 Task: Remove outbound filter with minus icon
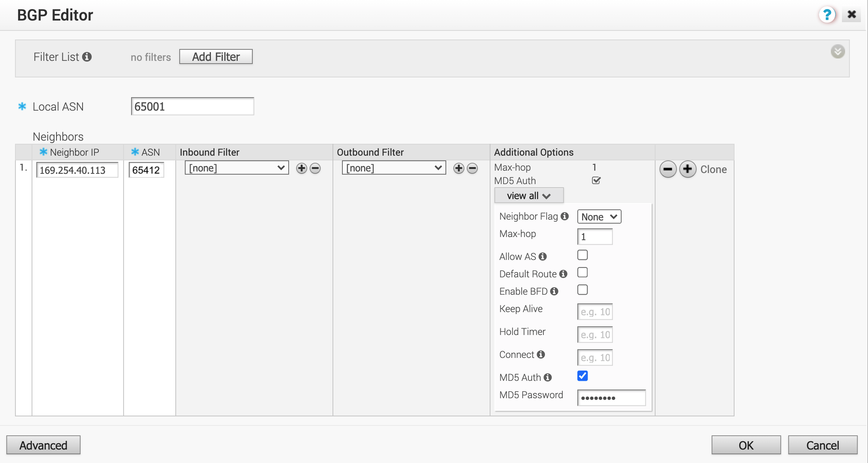[x=472, y=168]
